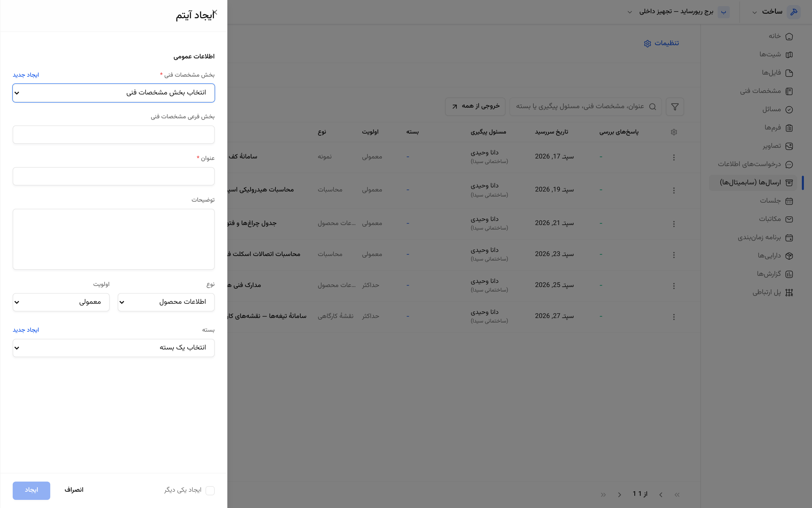Viewport: 812px width, 508px height.
Task: Click ایجاد جدید link above spec section field
Action: (26, 75)
